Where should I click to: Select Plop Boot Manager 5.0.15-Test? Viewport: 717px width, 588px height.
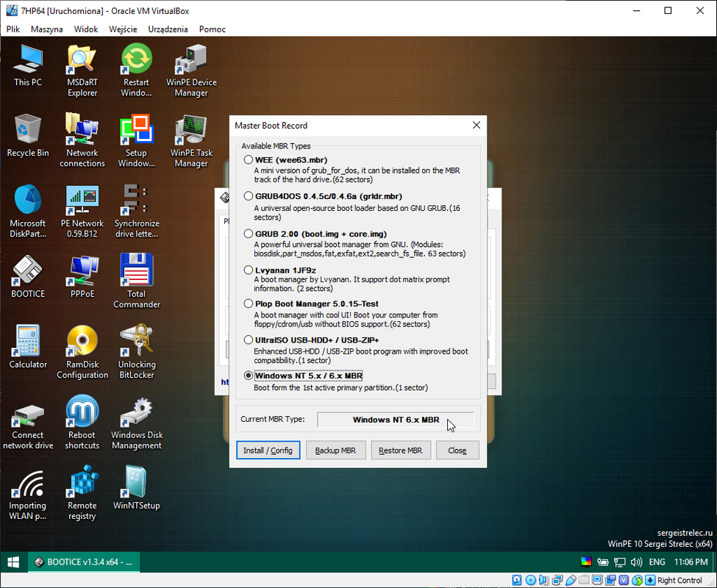249,304
